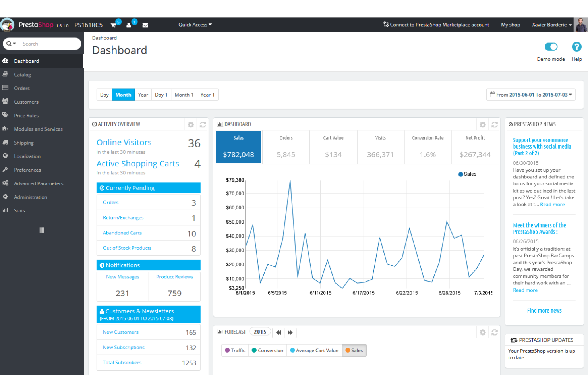588x392 pixels.
Task: Open the Forecast panel settings gear
Action: click(x=482, y=332)
